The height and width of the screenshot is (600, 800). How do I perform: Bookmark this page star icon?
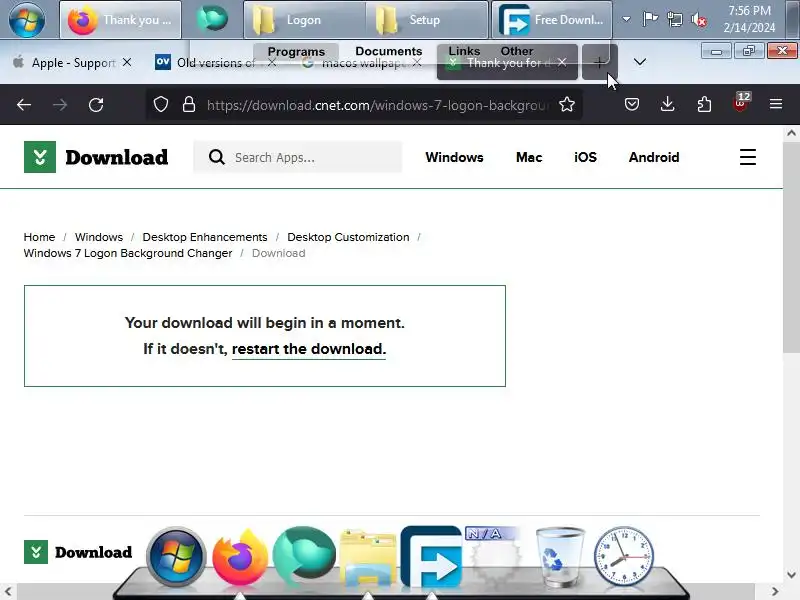click(x=567, y=105)
